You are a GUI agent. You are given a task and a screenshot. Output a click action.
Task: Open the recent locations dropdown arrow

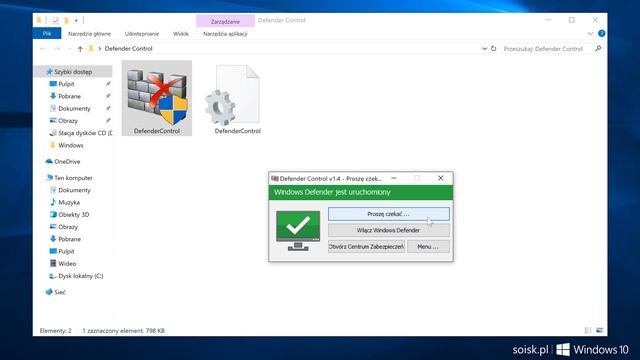pyautogui.click(x=69, y=49)
